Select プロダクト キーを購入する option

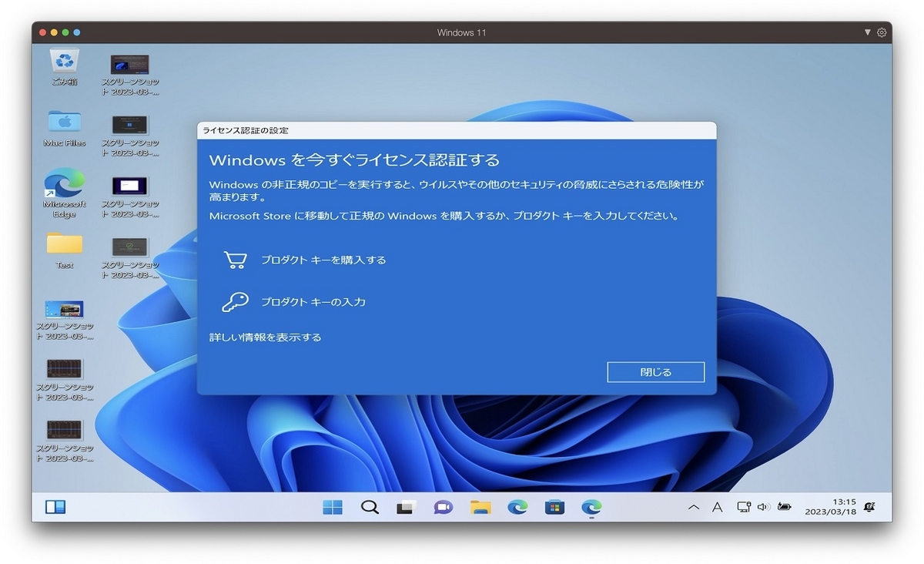323,260
